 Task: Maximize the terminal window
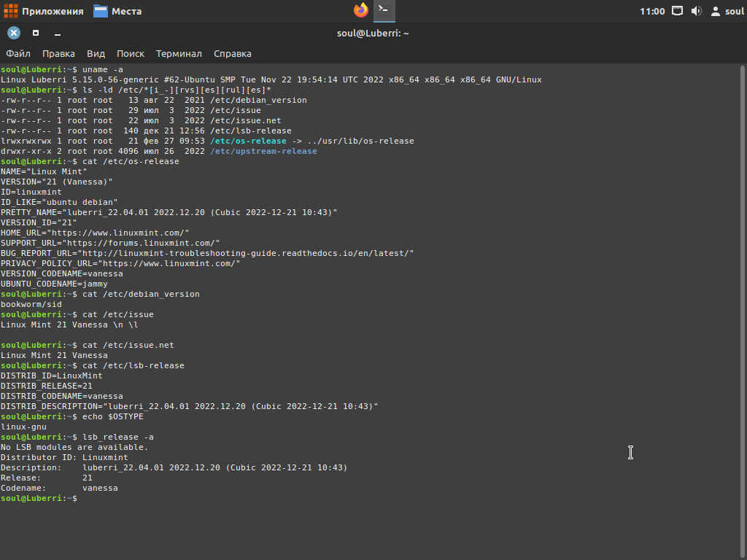(x=36, y=33)
